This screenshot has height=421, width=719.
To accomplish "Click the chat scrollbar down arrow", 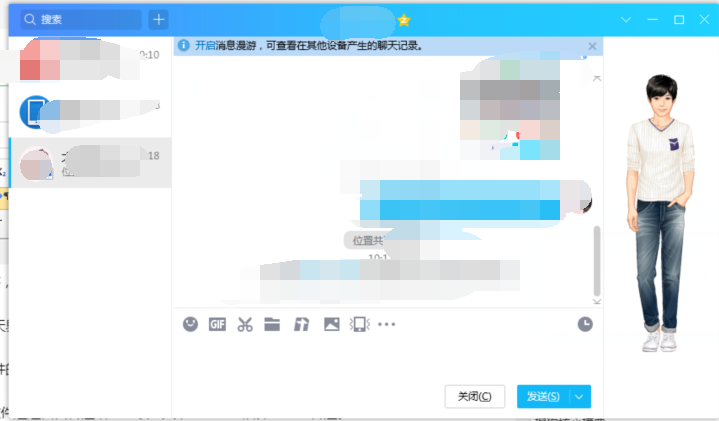I will click(597, 301).
